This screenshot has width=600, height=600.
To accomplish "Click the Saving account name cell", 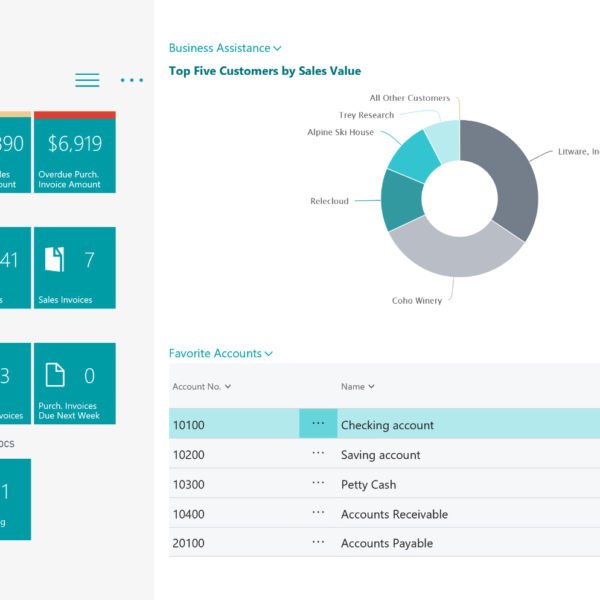I will pos(380,455).
